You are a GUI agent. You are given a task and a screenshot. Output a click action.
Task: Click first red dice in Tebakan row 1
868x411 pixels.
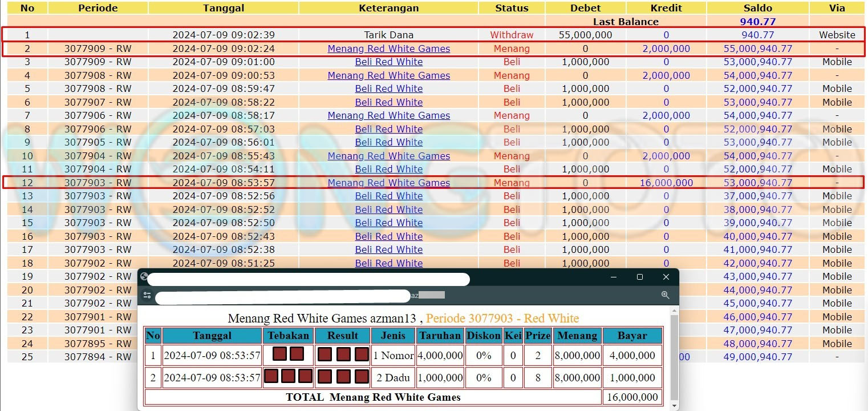click(279, 354)
